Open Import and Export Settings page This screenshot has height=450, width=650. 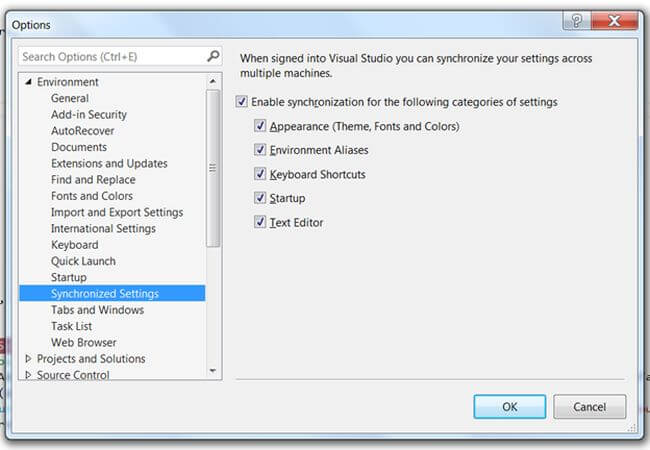click(117, 212)
